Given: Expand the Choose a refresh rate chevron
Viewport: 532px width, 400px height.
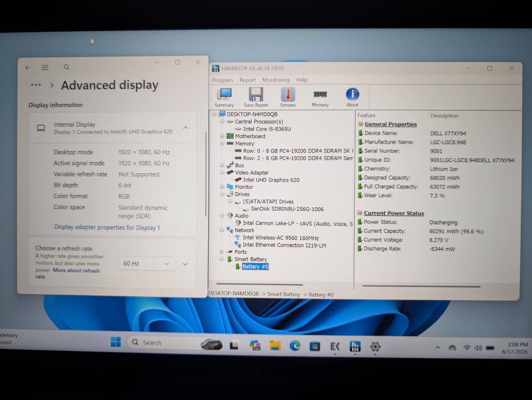Looking at the screenshot, I should tap(185, 264).
